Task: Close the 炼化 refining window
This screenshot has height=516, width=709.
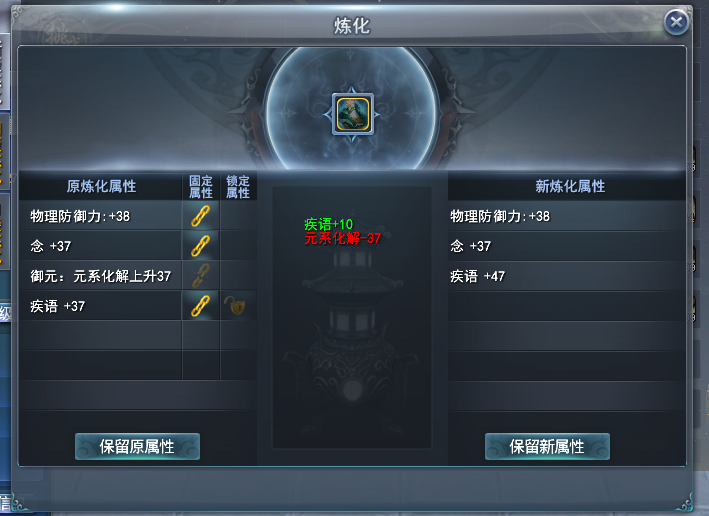Action: coord(676,21)
